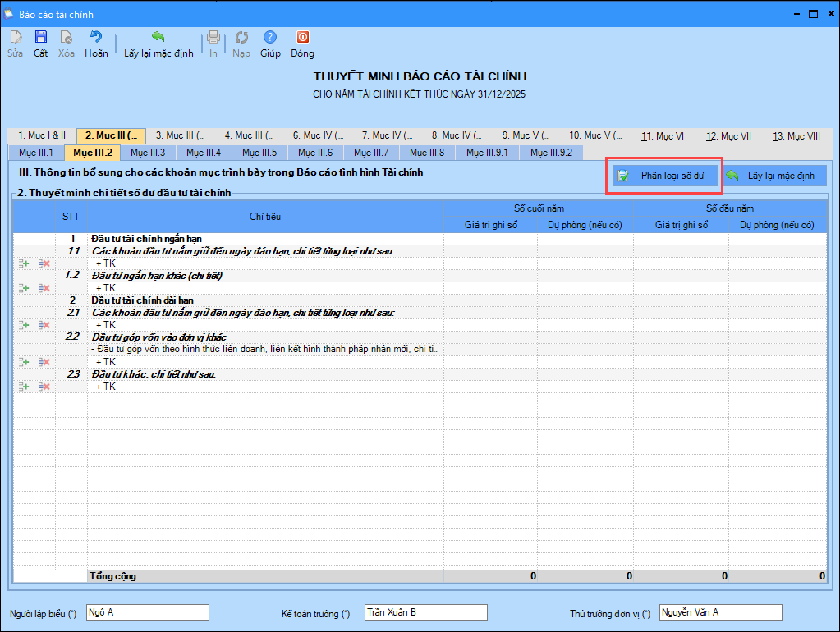This screenshot has height=632, width=840.
Task: Delete row under section 1.2 TK
Action: (45, 288)
